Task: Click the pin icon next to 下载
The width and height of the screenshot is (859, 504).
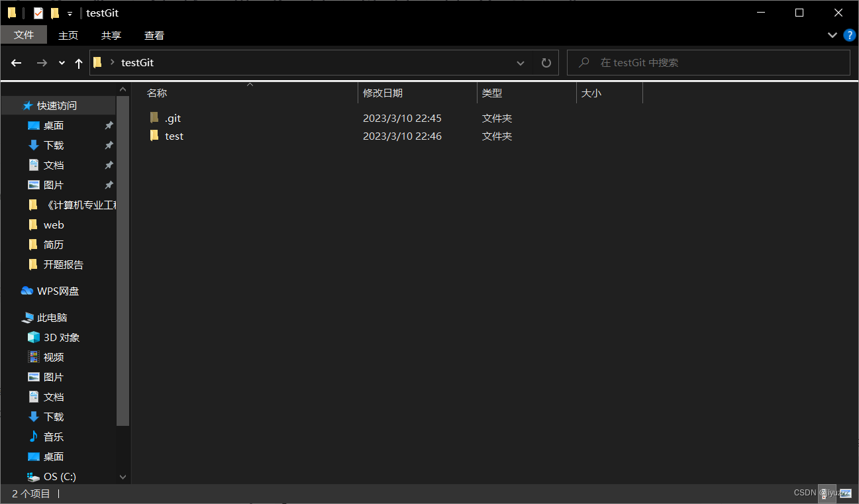Action: pos(109,146)
